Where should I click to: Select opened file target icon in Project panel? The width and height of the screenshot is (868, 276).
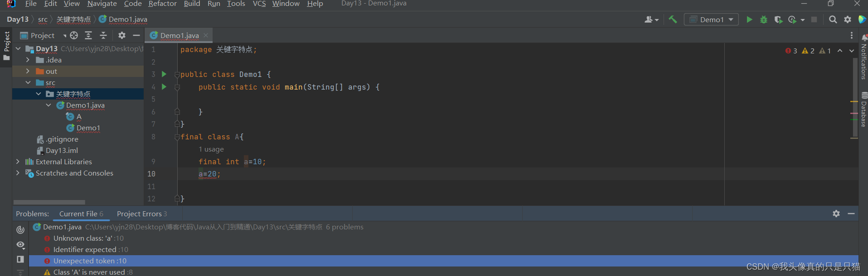[74, 35]
